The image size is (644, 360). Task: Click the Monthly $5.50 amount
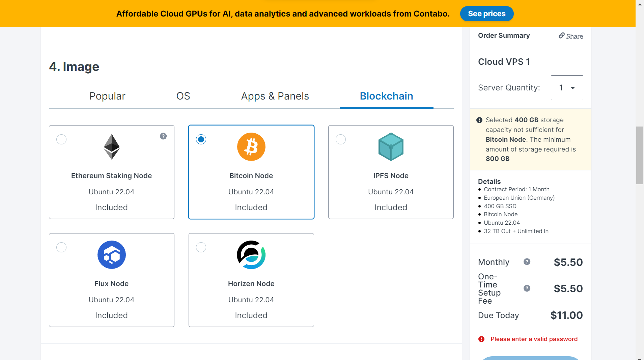[x=568, y=262]
